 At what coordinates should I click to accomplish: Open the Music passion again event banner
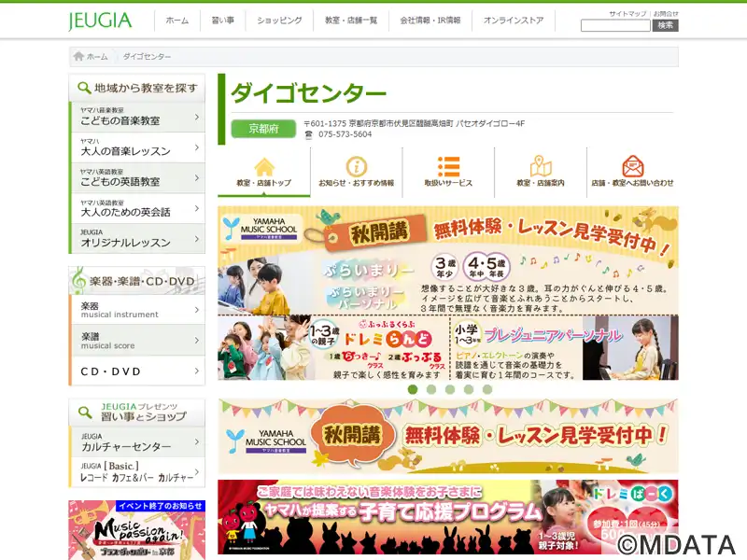(137, 530)
